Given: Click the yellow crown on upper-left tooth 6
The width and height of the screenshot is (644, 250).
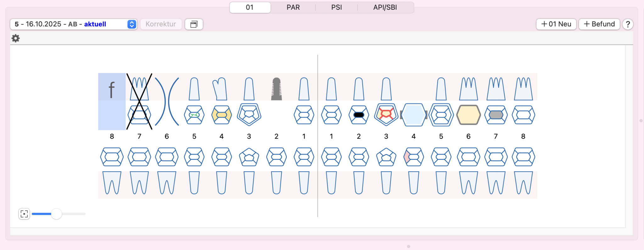Looking at the screenshot, I should (468, 115).
